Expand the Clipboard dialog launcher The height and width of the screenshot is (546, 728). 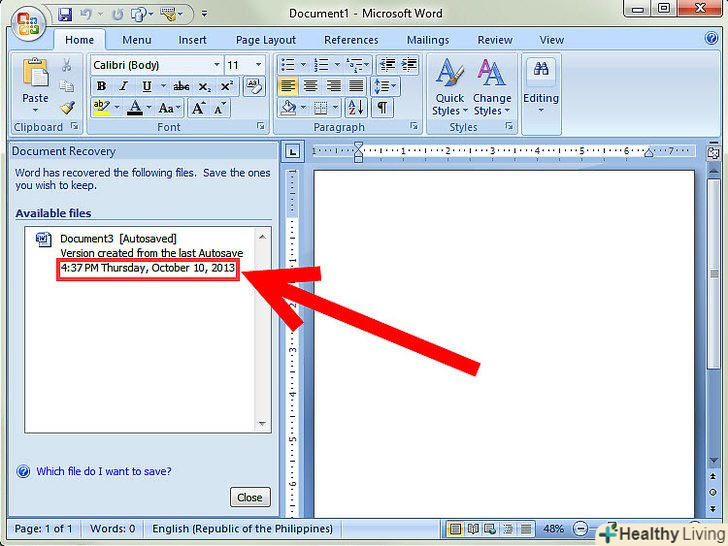click(x=74, y=127)
